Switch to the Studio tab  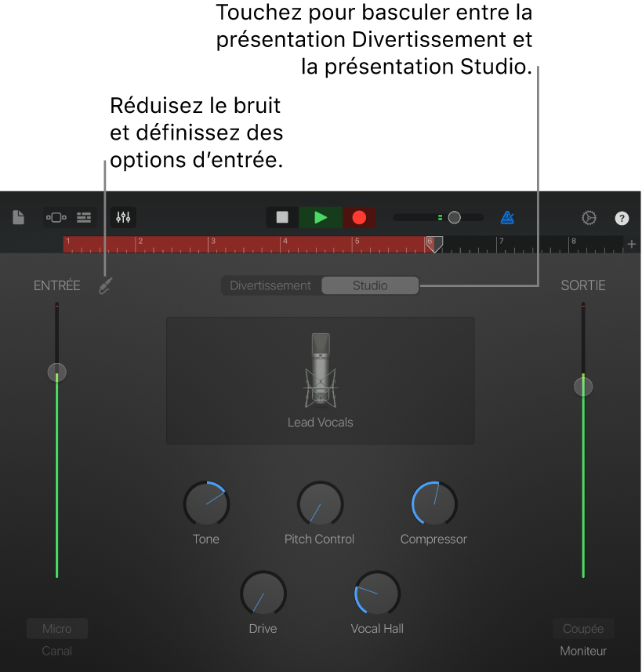369,285
